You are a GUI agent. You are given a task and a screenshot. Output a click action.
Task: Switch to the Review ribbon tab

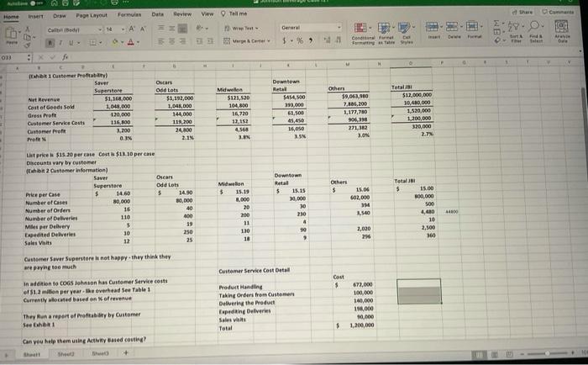click(182, 14)
